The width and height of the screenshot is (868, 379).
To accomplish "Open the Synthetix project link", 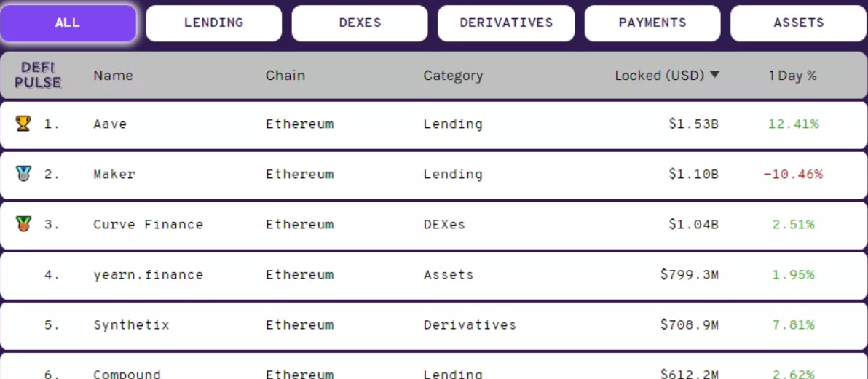I will [131, 324].
